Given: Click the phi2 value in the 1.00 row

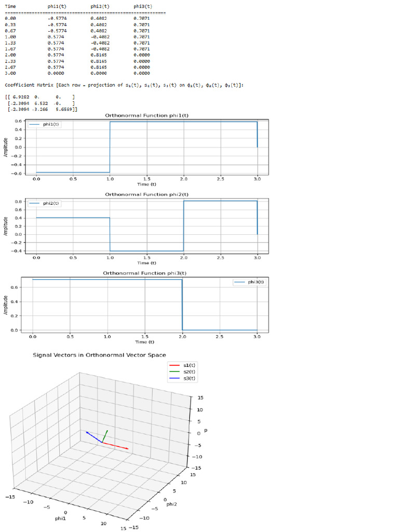Looking at the screenshot, I should pos(100,37).
